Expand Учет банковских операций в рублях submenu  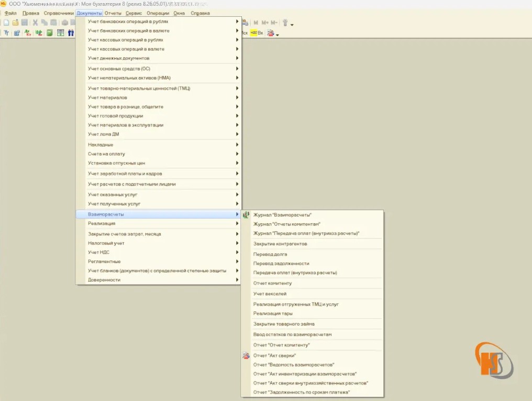click(x=158, y=21)
